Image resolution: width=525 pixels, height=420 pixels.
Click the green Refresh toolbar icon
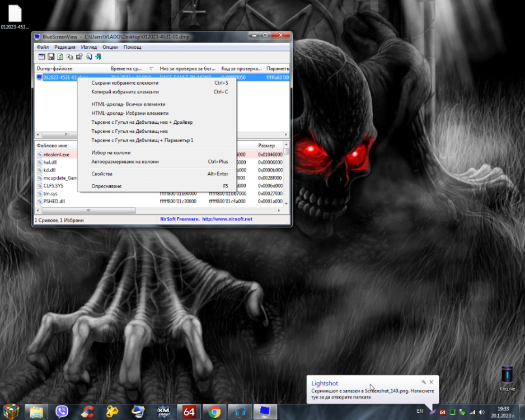pyautogui.click(x=60, y=57)
